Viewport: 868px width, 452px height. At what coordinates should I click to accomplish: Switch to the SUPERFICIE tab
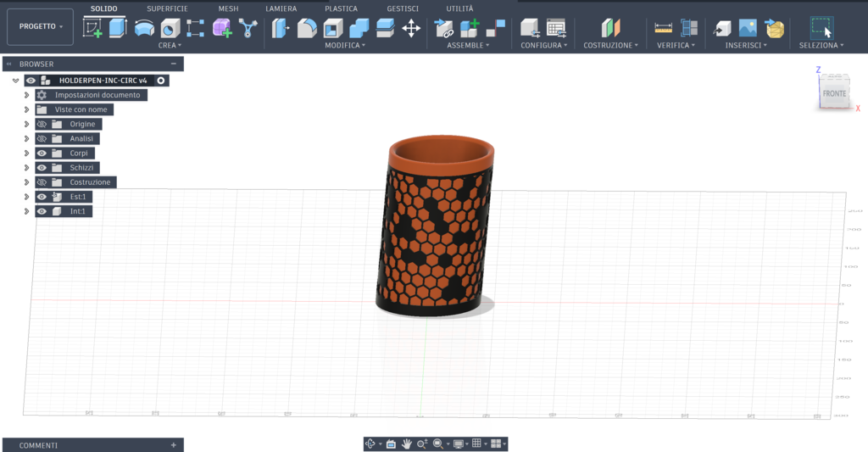[167, 8]
